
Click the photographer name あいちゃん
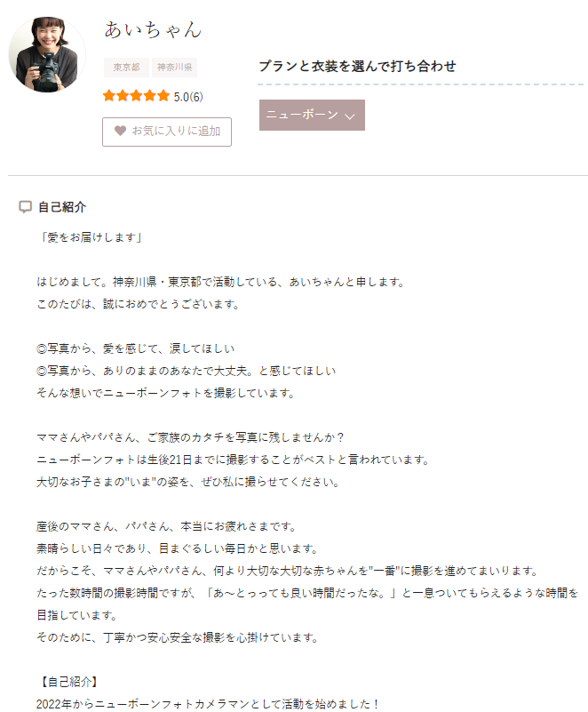[153, 30]
